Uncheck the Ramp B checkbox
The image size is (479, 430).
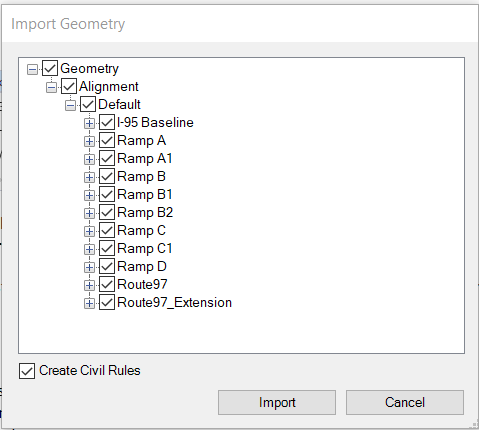(107, 176)
